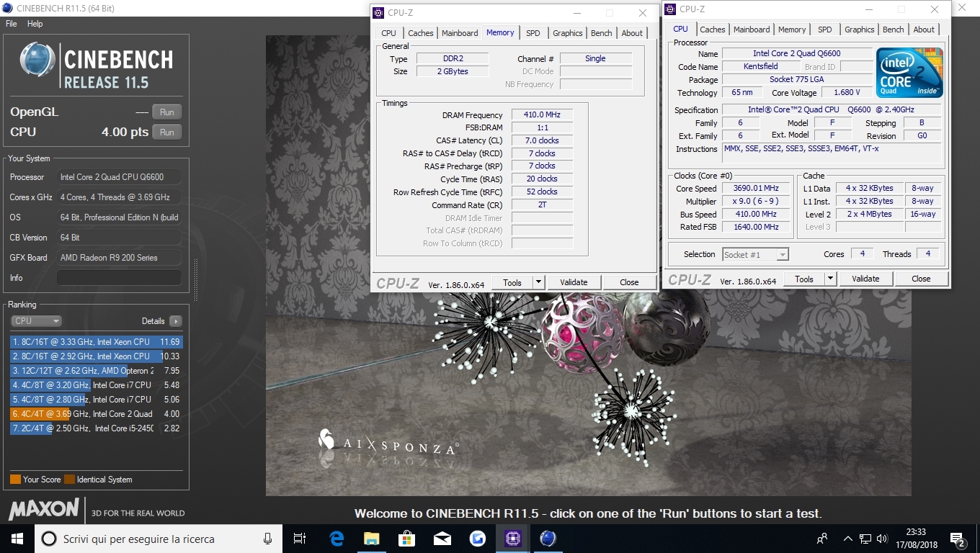The image size is (980, 553).
Task: Click the People icon in the taskbar
Action: coord(822,539)
